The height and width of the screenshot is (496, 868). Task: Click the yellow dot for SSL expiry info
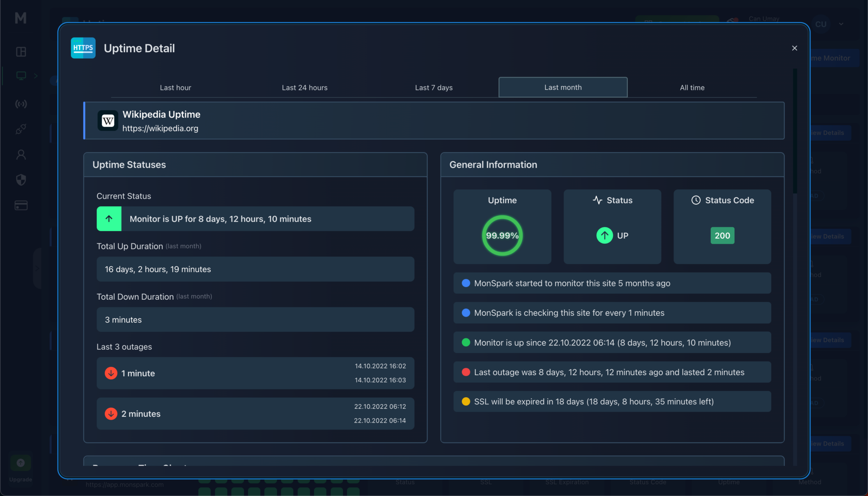coord(466,401)
